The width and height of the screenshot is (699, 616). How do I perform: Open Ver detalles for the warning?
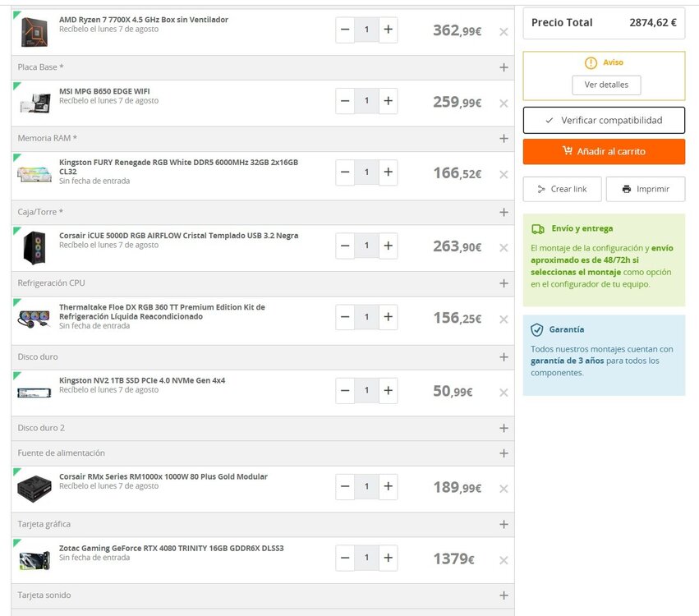click(606, 85)
